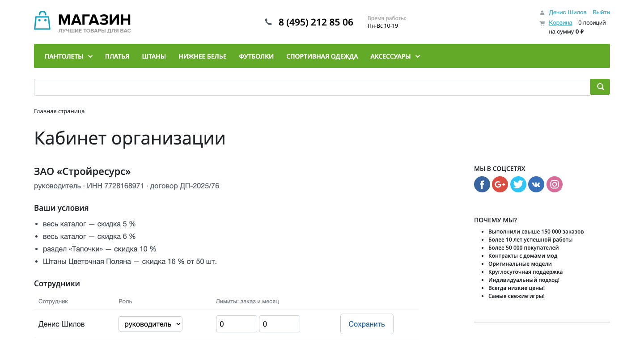Open the Twitter social icon
644x340 pixels.
(518, 184)
